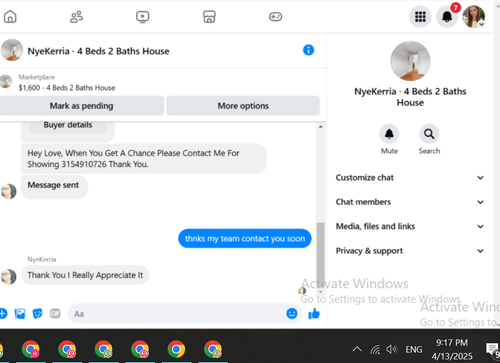The height and width of the screenshot is (363, 500).
Task: Open the account profile picture menu
Action: pos(474,17)
